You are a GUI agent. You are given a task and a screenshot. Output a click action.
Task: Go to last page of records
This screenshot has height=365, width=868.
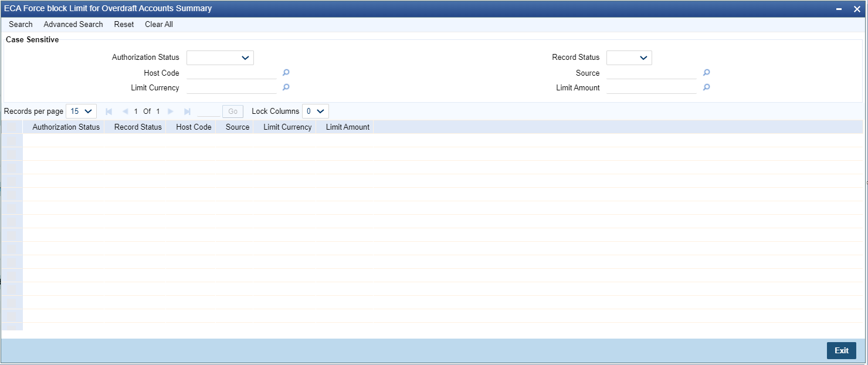[187, 111]
